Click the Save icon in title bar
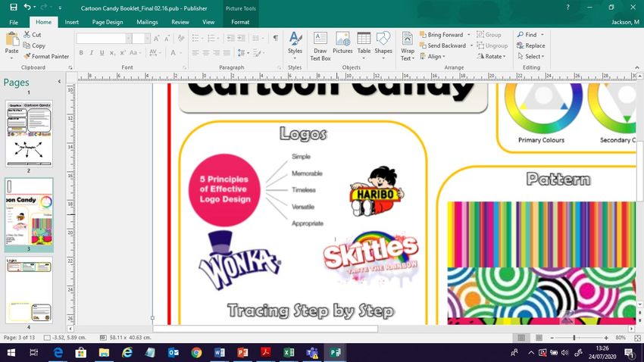Image resolution: width=644 pixels, height=362 pixels. coord(13,7)
